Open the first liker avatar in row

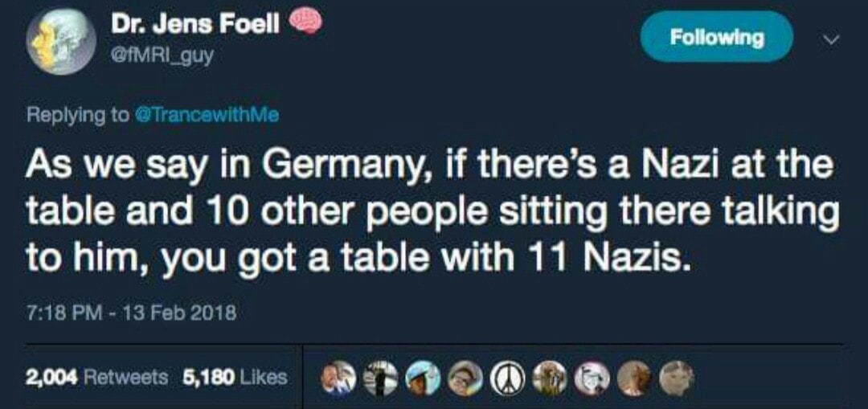340,378
